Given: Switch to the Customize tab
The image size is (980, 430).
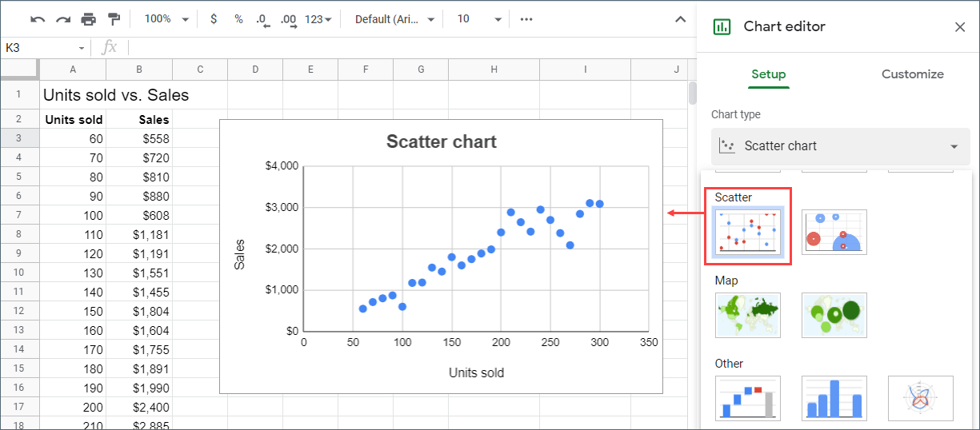Looking at the screenshot, I should (913, 74).
